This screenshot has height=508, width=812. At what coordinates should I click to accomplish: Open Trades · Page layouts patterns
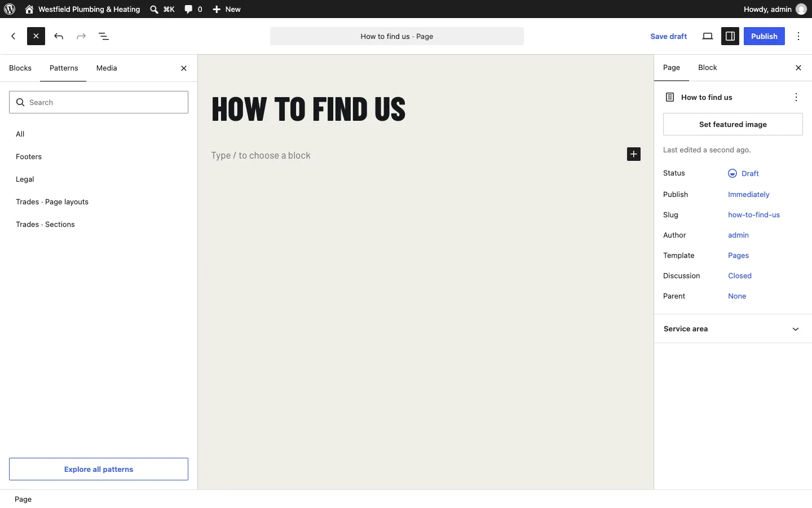(x=99, y=202)
